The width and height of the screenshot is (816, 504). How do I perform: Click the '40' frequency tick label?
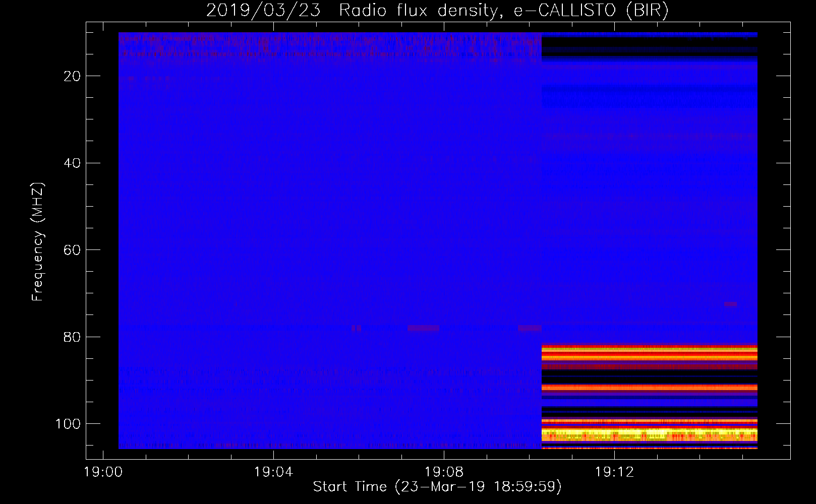73,163
